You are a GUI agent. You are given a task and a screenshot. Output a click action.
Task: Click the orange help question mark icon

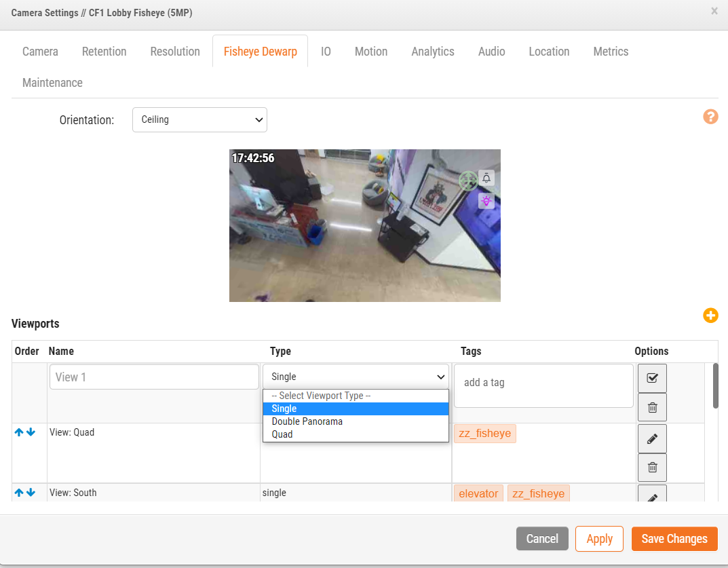pos(710,117)
